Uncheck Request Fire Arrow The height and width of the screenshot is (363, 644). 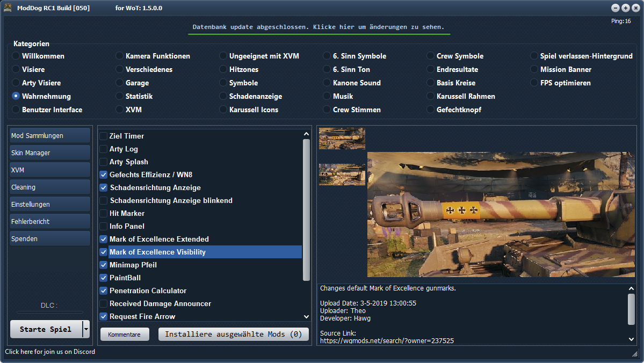pos(104,317)
